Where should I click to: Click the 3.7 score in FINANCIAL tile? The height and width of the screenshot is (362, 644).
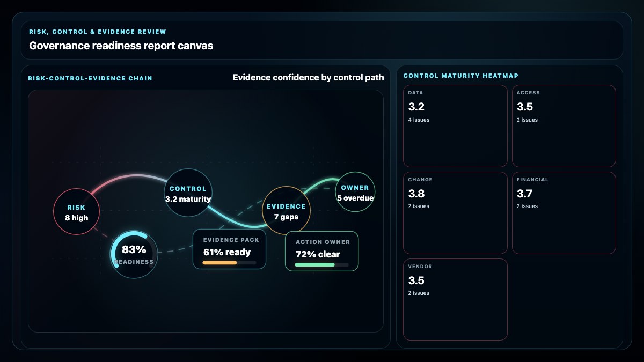pyautogui.click(x=525, y=194)
